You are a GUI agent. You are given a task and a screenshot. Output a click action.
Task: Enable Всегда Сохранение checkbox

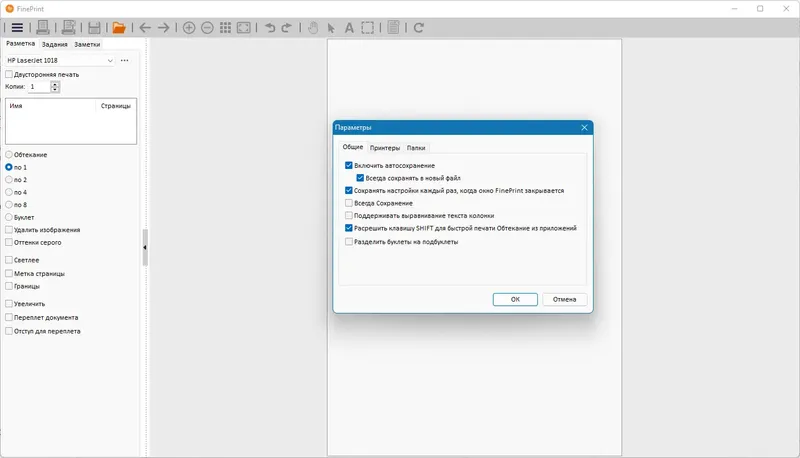348,203
